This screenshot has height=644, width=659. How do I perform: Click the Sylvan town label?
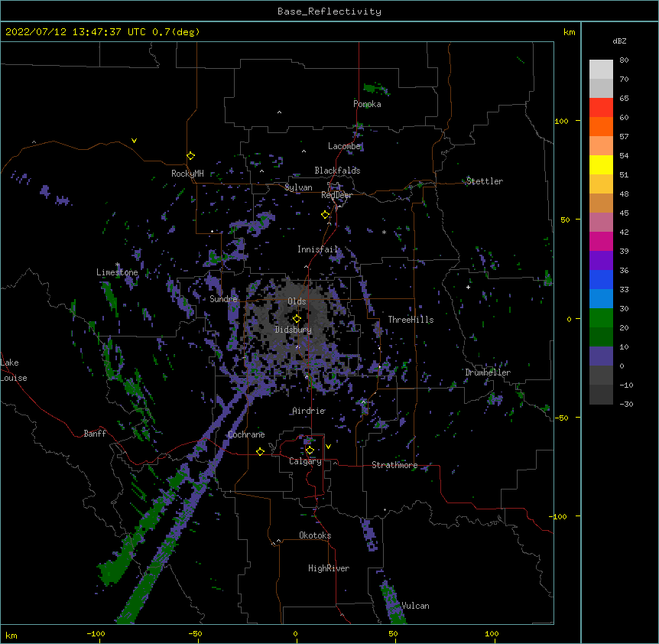click(x=298, y=187)
